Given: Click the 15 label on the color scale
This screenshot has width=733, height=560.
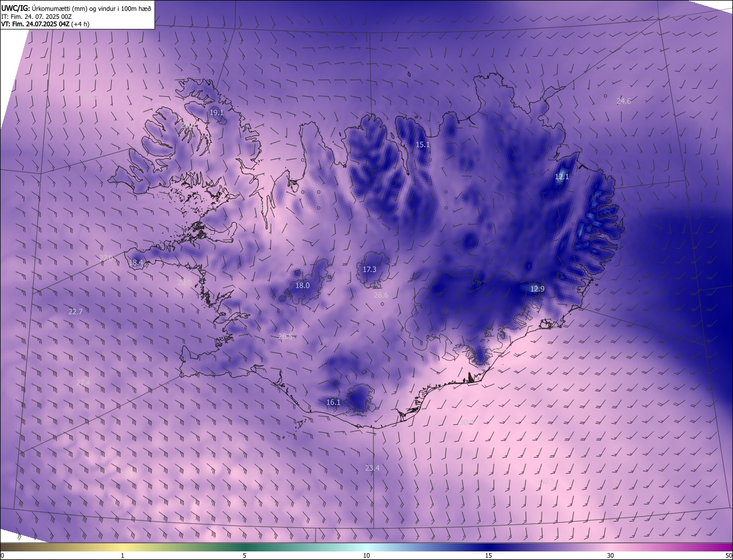Looking at the screenshot, I should click(x=488, y=556).
